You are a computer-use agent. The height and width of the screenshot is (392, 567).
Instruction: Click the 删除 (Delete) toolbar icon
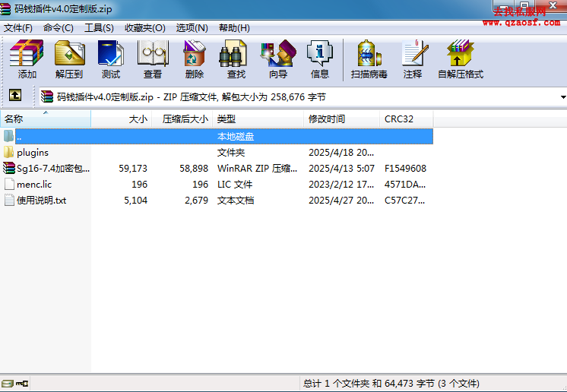tap(194, 59)
